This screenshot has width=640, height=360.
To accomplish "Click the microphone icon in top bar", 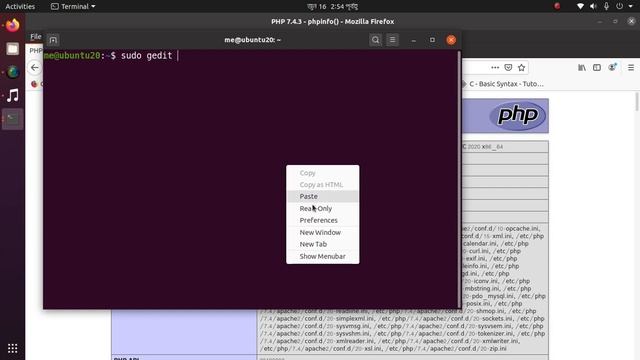I will click(x=607, y=7).
